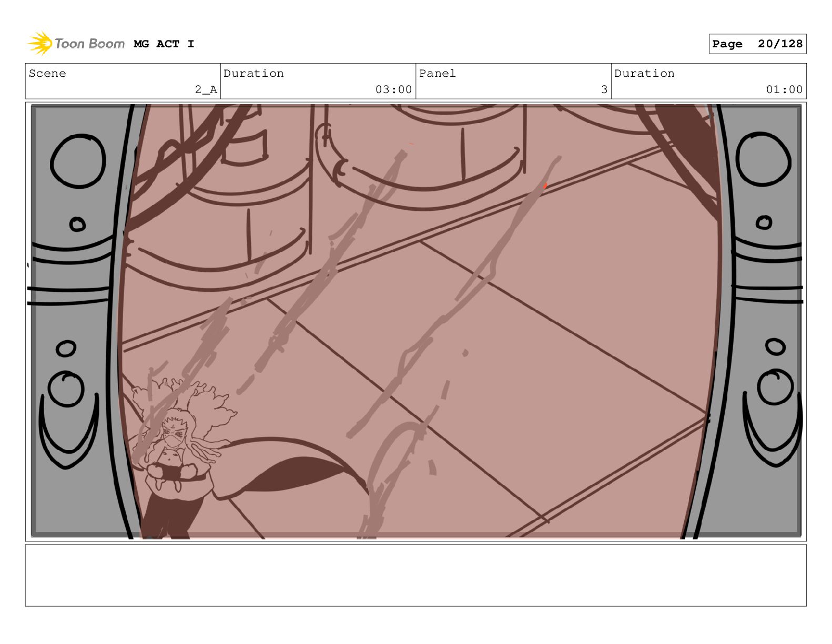The width and height of the screenshot is (832, 644).
Task: Select the scene value '2_A'
Action: click(x=206, y=90)
